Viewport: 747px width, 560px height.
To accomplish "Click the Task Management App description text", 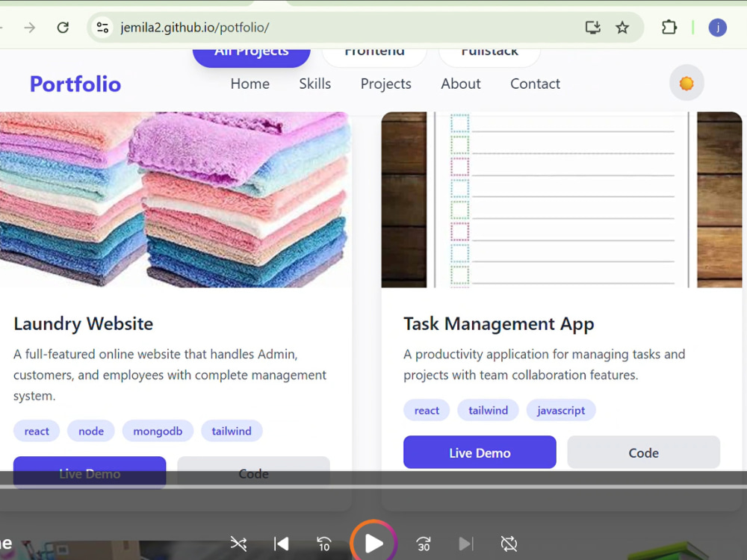I will [544, 365].
